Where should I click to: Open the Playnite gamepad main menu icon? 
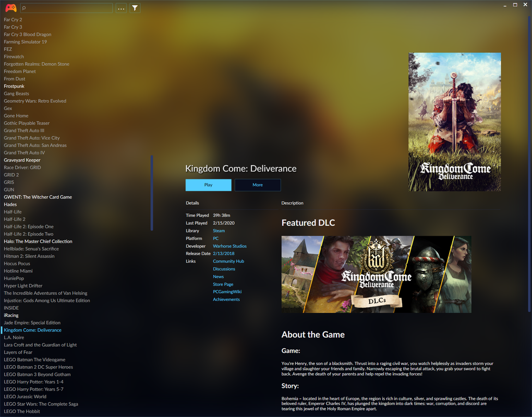[x=11, y=8]
